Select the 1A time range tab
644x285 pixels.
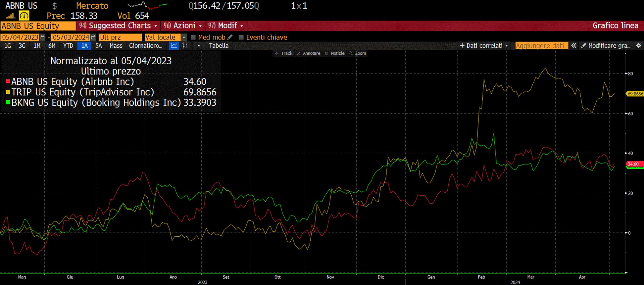pos(84,46)
